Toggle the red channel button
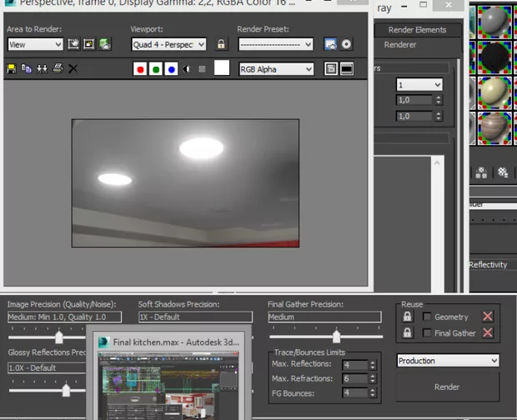Viewport: 517px width, 420px height. [x=141, y=68]
